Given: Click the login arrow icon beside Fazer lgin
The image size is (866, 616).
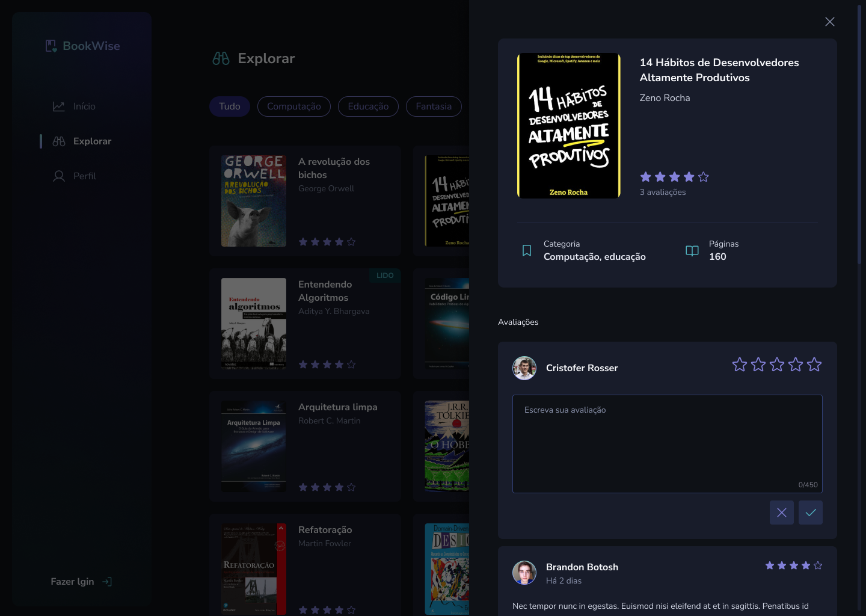Looking at the screenshot, I should [107, 582].
